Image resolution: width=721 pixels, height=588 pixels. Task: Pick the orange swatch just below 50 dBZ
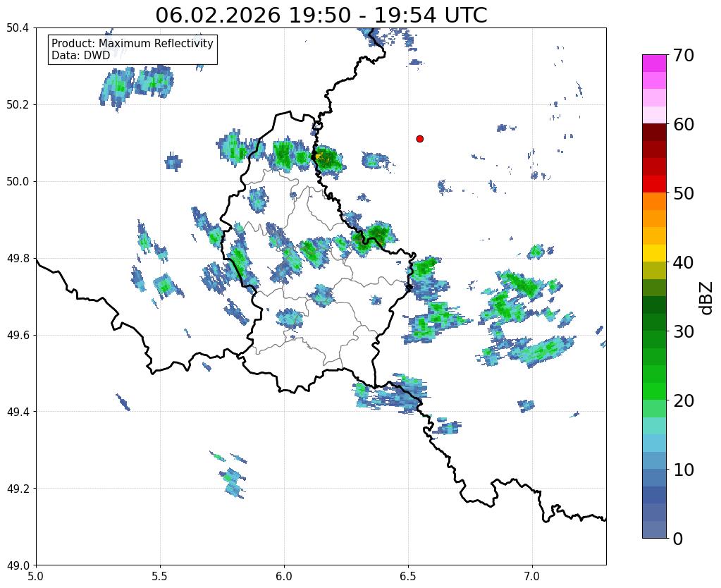point(654,202)
